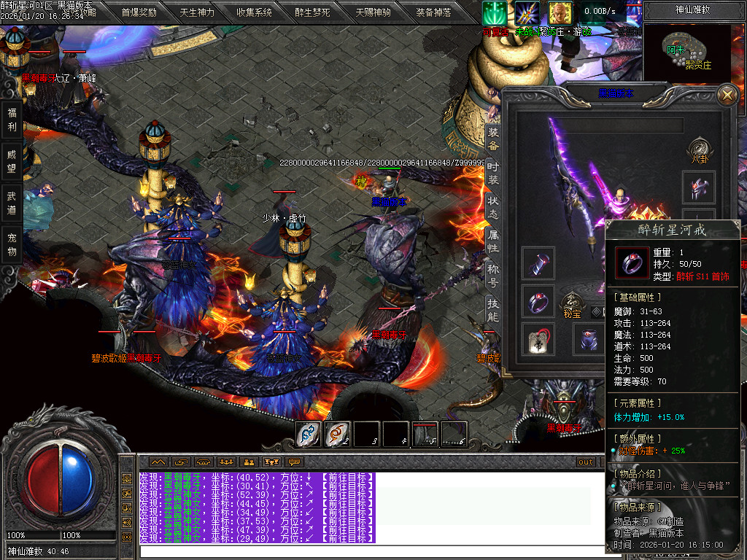Open the 八卦 (Bagua) emblem
Viewport: 747px width, 560px height.
point(698,148)
